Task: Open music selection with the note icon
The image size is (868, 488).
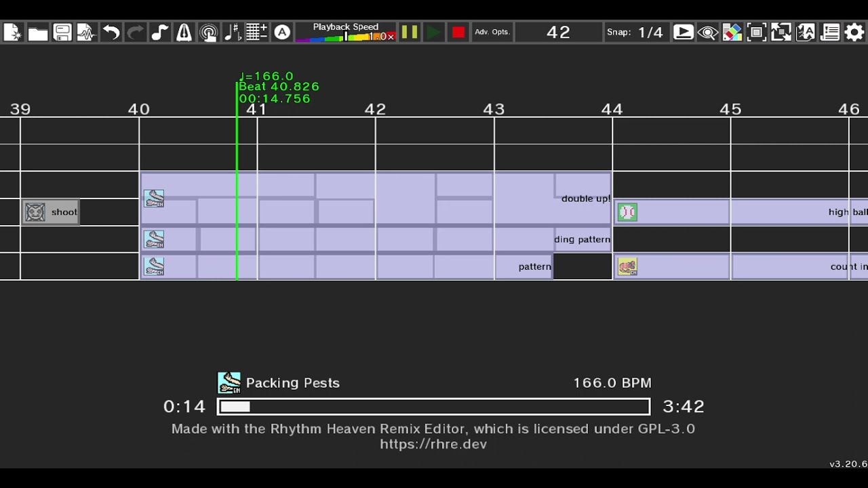Action: pos(159,33)
